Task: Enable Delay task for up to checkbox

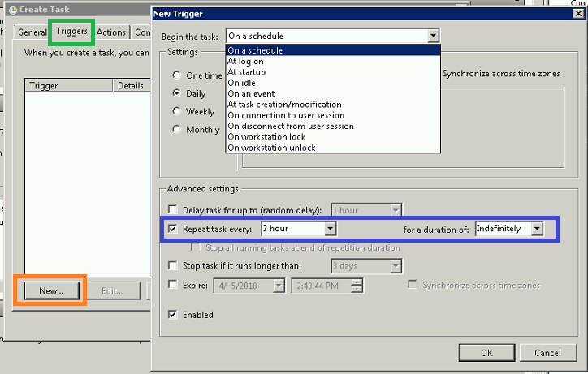Action: coord(173,209)
